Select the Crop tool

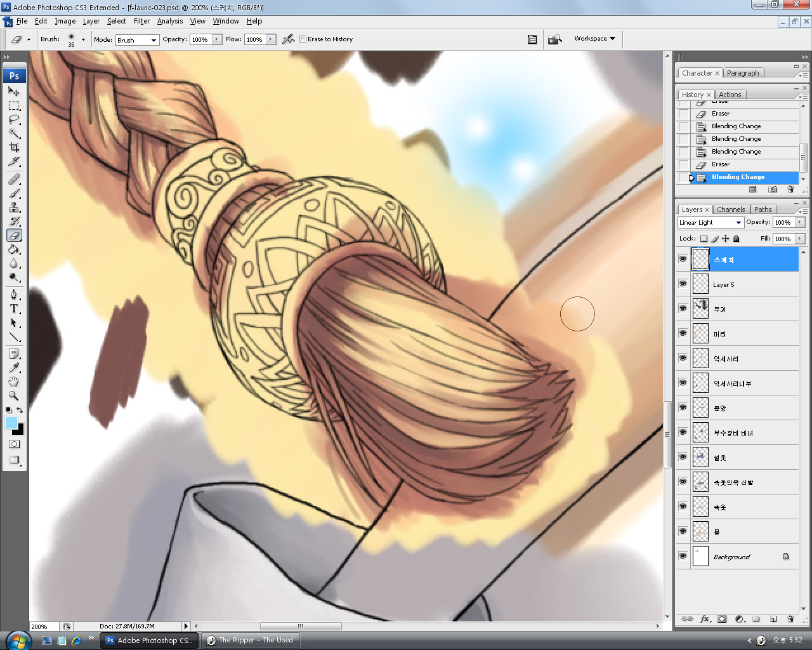[14, 147]
